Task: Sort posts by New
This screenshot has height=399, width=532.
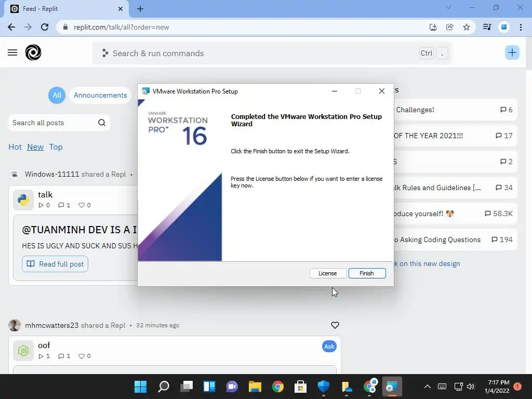Action: pos(35,147)
